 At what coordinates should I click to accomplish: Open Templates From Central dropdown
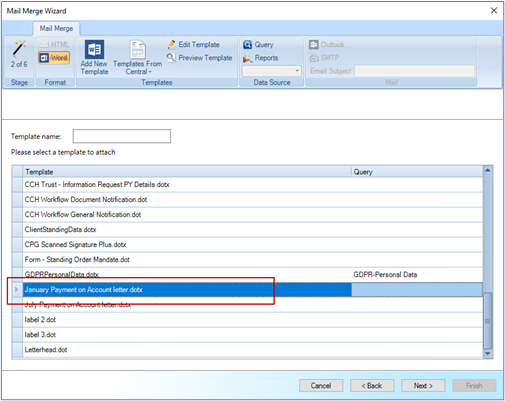click(x=137, y=58)
